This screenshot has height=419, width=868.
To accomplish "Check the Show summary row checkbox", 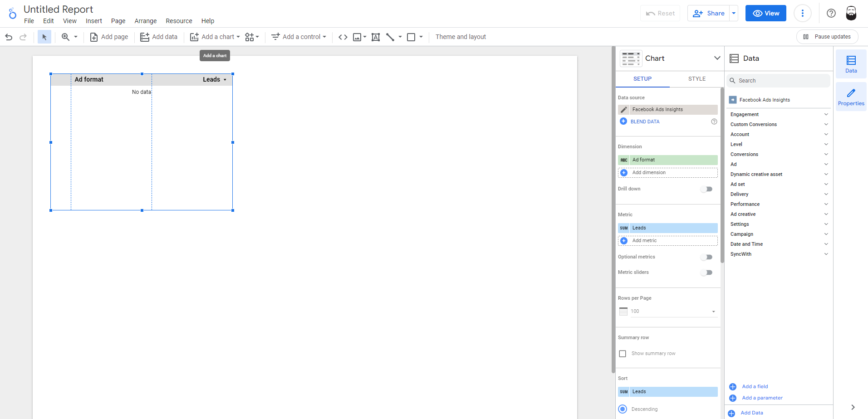I will pos(623,354).
